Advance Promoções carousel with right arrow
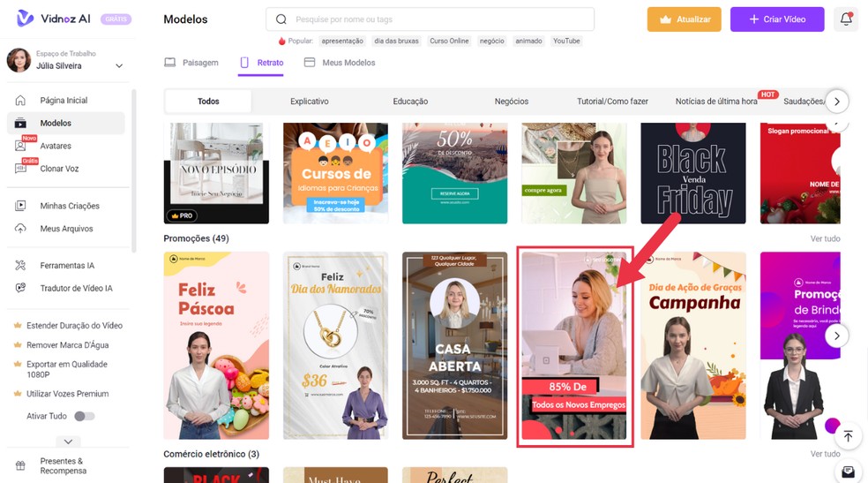The width and height of the screenshot is (868, 483). 837,336
